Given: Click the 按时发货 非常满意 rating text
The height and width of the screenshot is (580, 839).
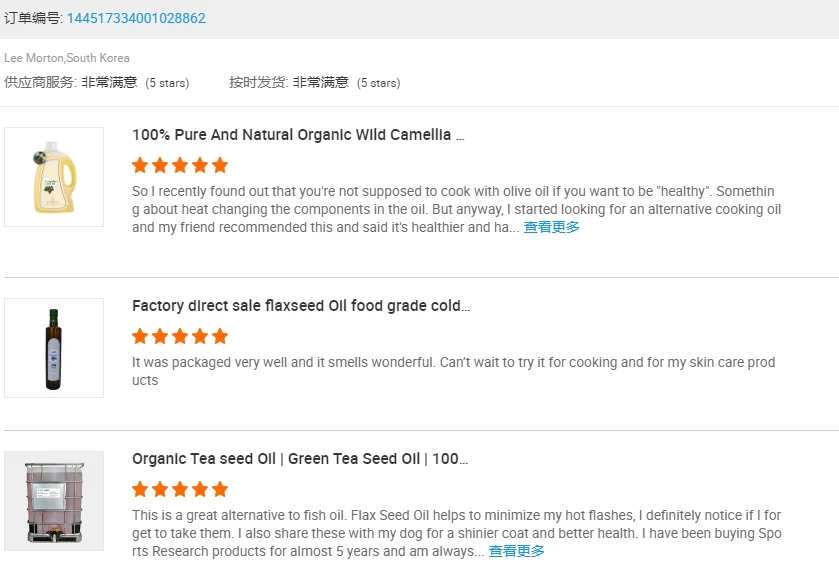Looking at the screenshot, I should pos(315,82).
